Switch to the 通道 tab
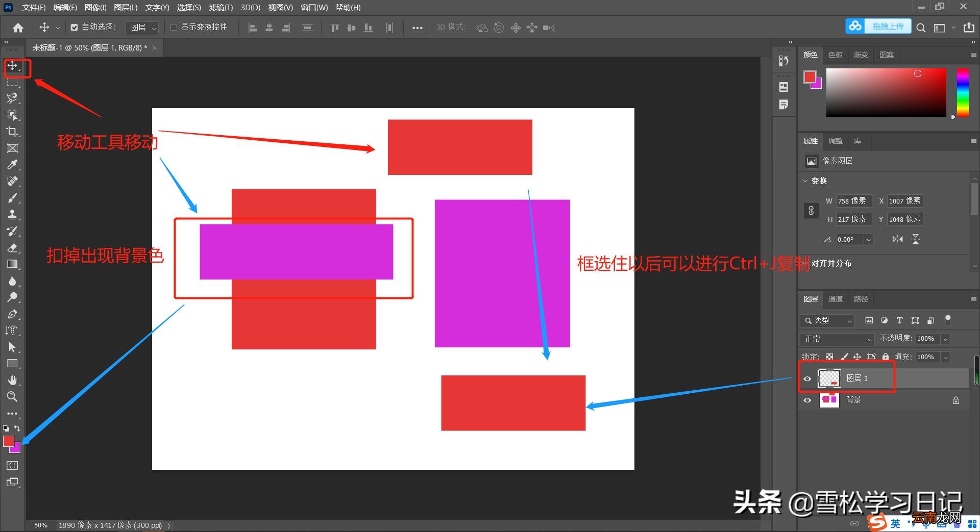The width and height of the screenshot is (980, 532). 836,299
